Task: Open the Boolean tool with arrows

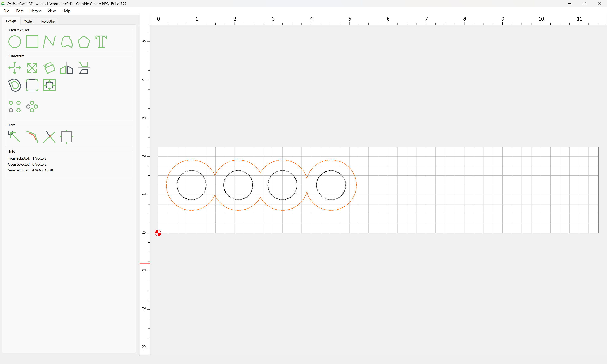Action: 49,85
